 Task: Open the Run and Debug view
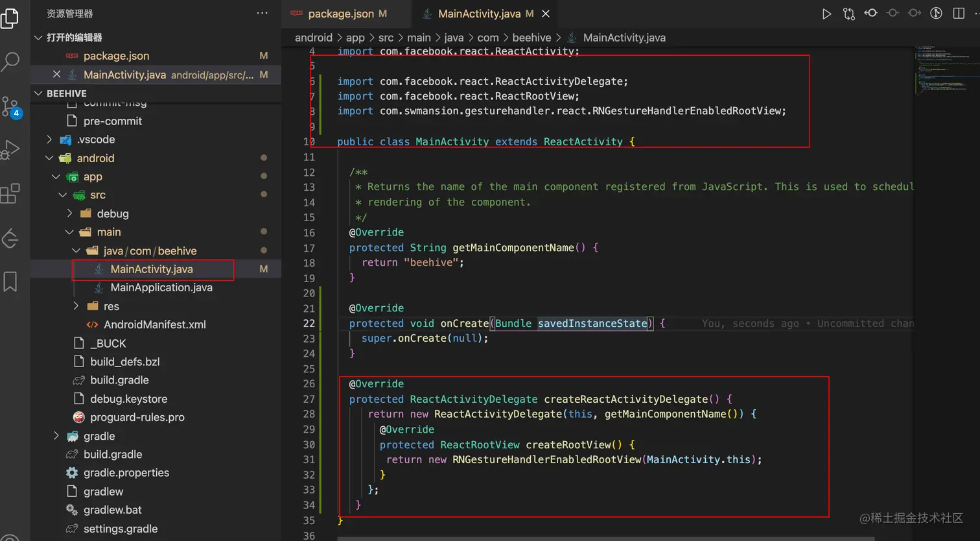pos(10,149)
